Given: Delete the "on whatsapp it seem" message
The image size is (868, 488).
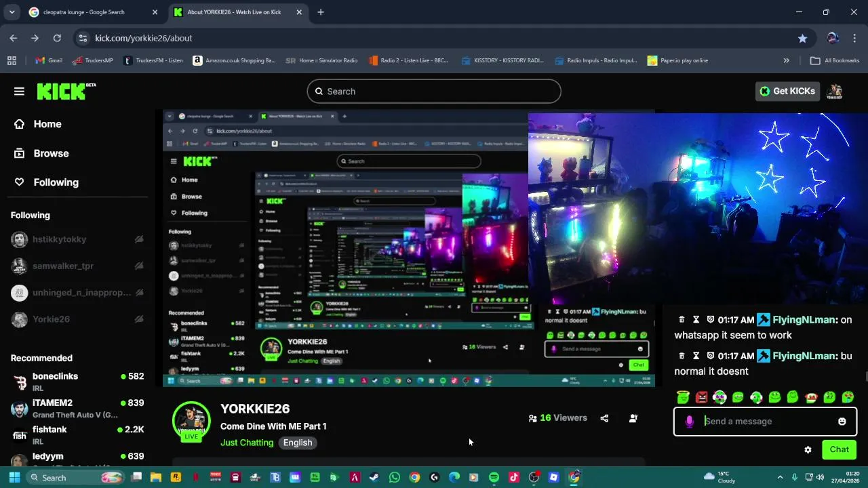Looking at the screenshot, I should click(x=682, y=320).
